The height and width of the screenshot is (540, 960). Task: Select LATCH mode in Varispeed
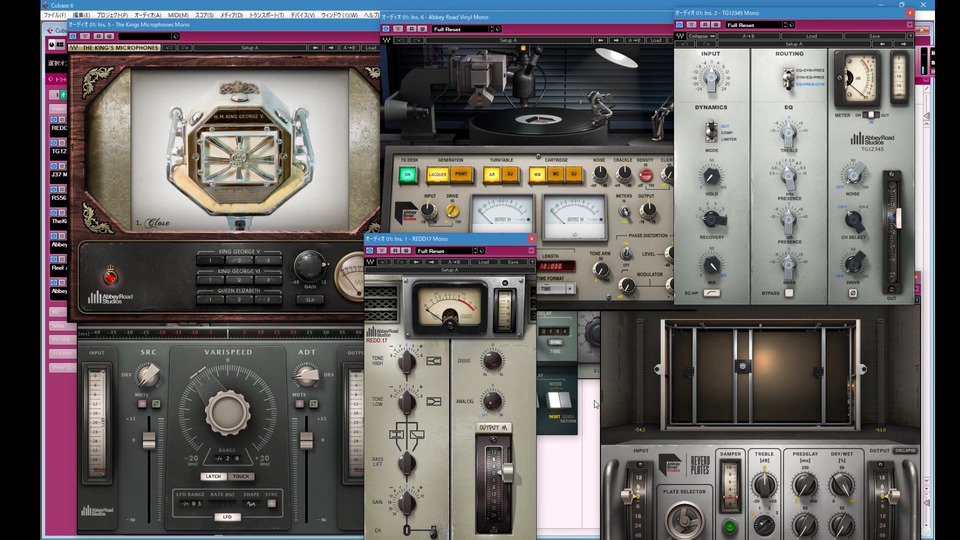(x=212, y=476)
